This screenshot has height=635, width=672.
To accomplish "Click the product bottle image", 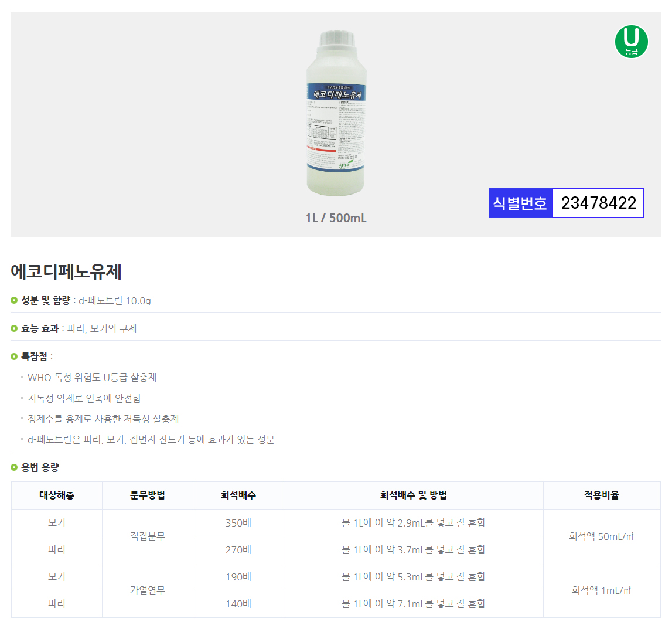I will (x=336, y=113).
